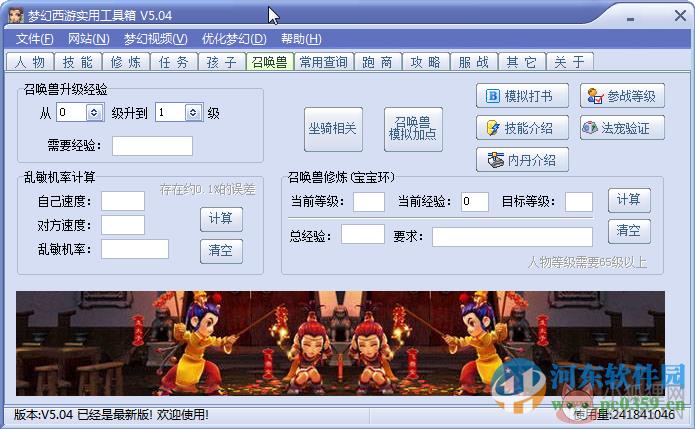The image size is (695, 429).
Task: Close the toolbox window
Action: point(680,16)
